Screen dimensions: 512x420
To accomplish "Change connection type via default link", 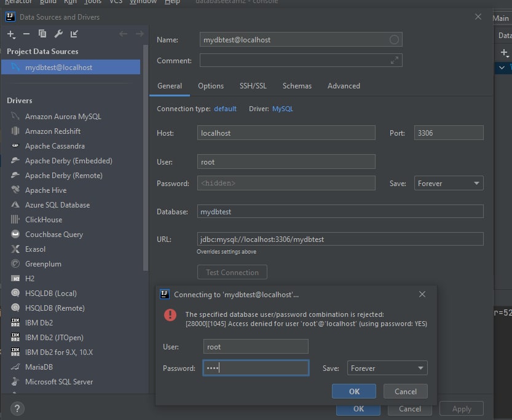I will [x=225, y=109].
